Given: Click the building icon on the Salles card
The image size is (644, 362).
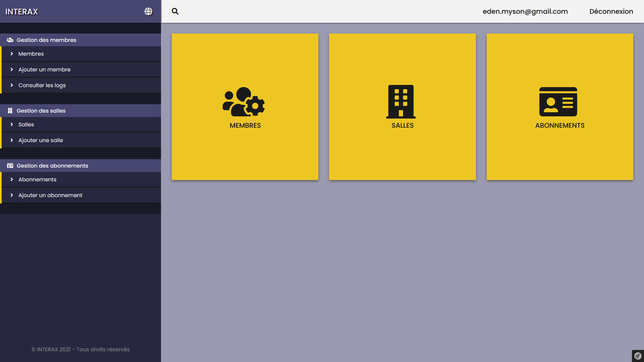Looking at the screenshot, I should (401, 102).
